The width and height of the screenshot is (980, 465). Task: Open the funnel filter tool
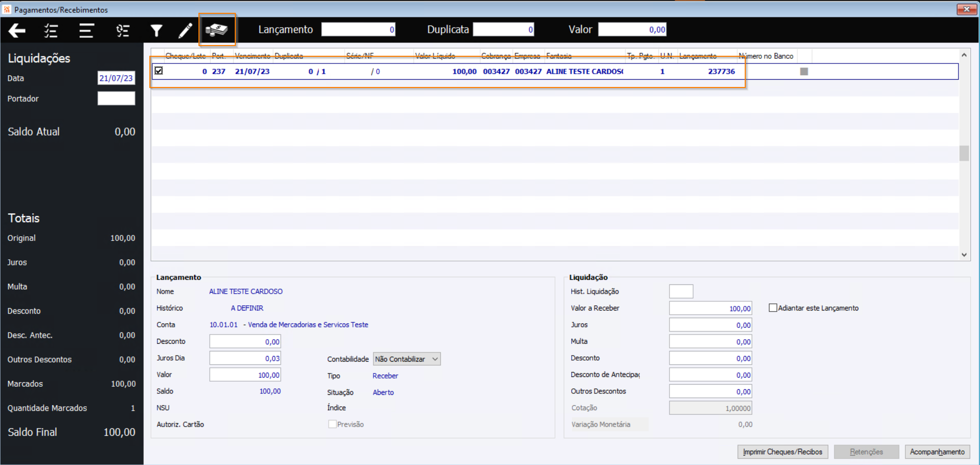coord(157,31)
